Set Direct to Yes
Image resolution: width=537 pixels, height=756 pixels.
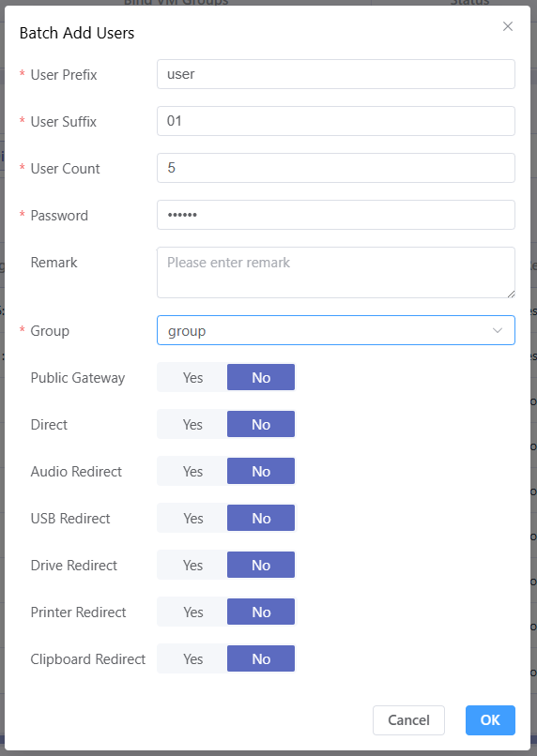(192, 424)
